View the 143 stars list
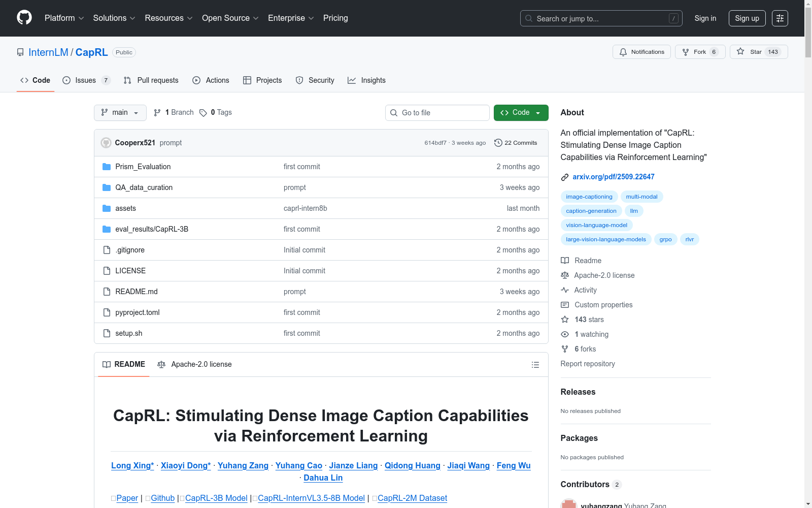The image size is (812, 508). (x=583, y=320)
